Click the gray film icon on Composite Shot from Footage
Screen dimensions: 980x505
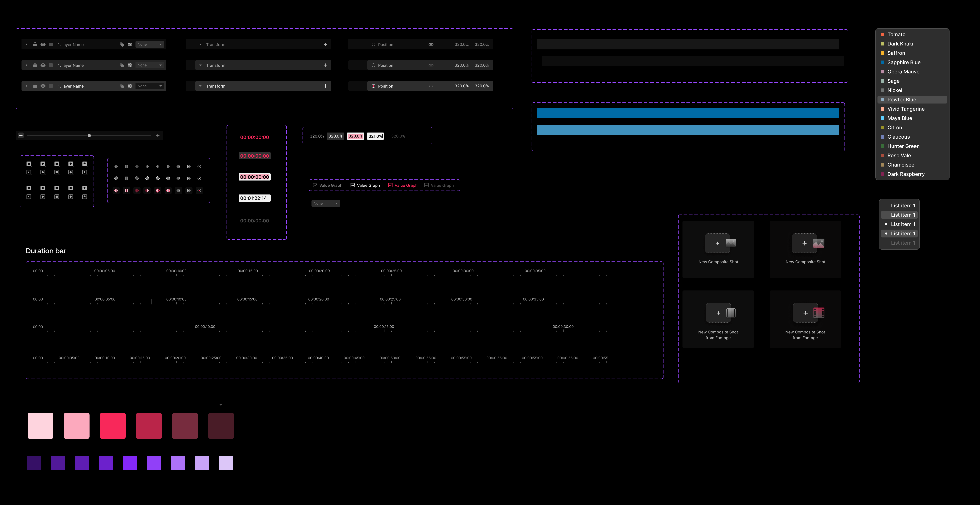pyautogui.click(x=731, y=313)
